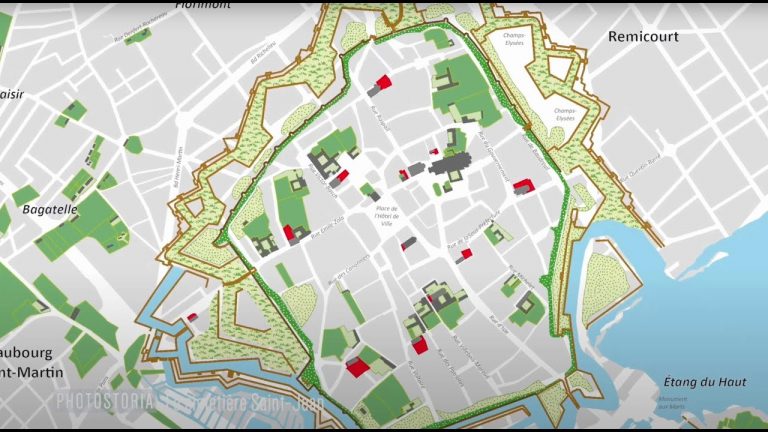
Task: Select the Étang du Haut label
Action: [x=705, y=382]
